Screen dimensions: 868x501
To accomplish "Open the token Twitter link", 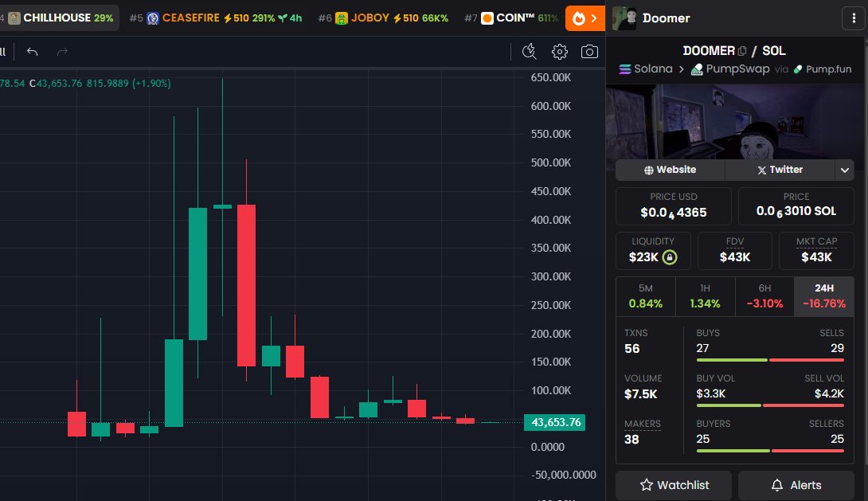I will pos(780,170).
